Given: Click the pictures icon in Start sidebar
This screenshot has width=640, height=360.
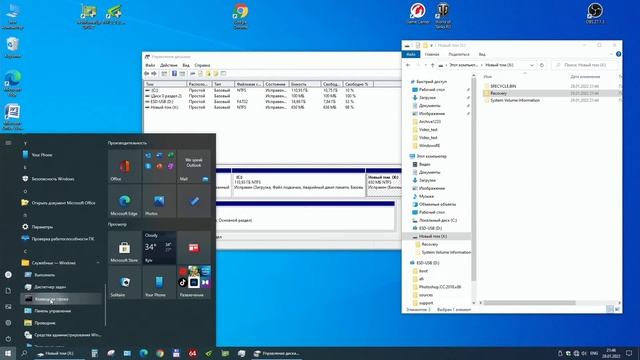Looking at the screenshot, I should (x=8, y=307).
